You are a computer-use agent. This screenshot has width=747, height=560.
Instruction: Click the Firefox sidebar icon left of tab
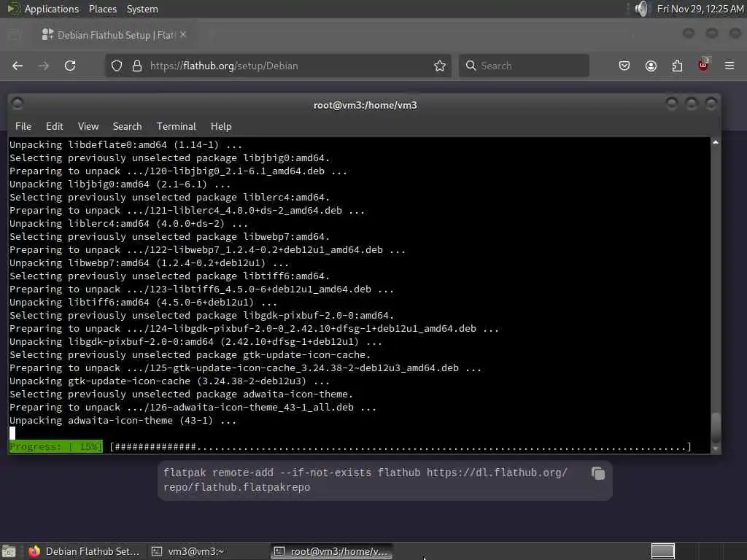[15, 35]
